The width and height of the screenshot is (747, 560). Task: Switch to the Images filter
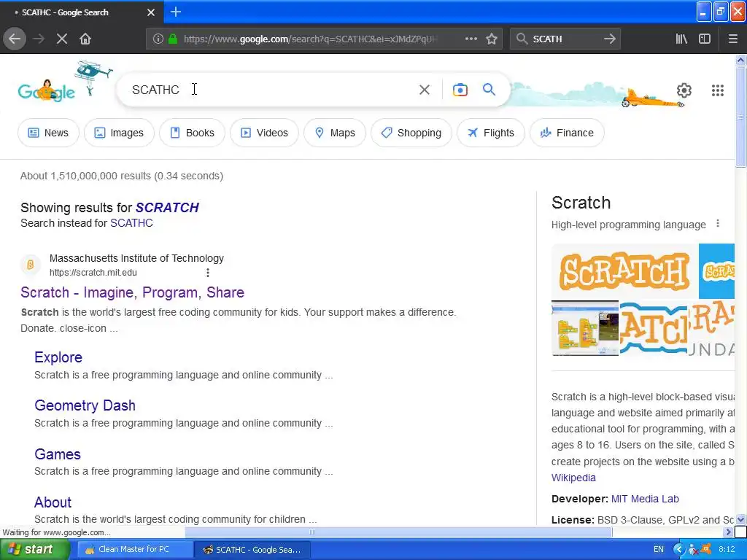tap(119, 133)
